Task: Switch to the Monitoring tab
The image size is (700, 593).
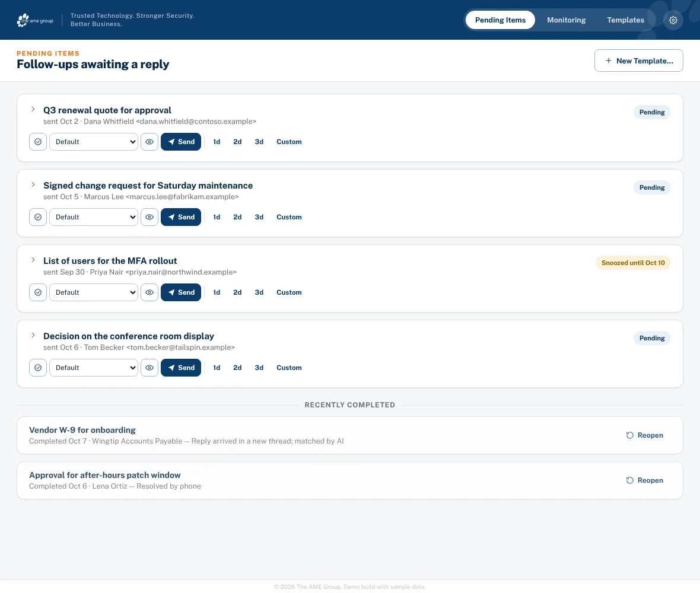Action: click(566, 20)
